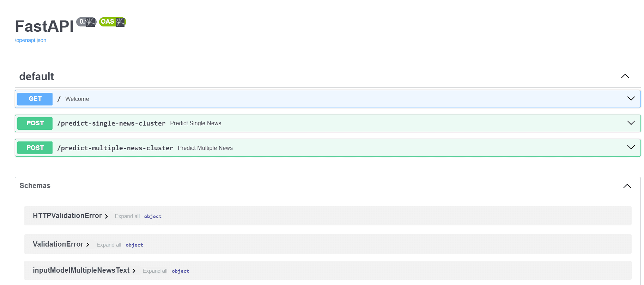The height and width of the screenshot is (285, 644).
Task: Click the green OAS badge
Action: click(x=113, y=22)
